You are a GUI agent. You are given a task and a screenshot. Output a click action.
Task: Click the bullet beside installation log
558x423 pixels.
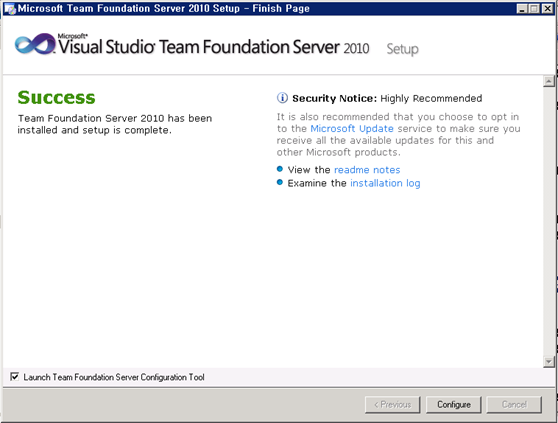(x=280, y=182)
